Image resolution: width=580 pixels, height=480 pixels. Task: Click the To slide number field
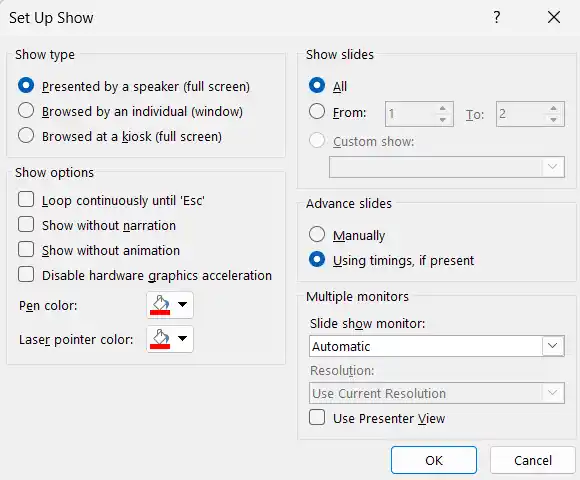click(x=521, y=114)
